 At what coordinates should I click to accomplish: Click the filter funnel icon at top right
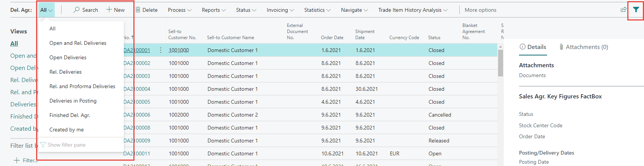(636, 10)
